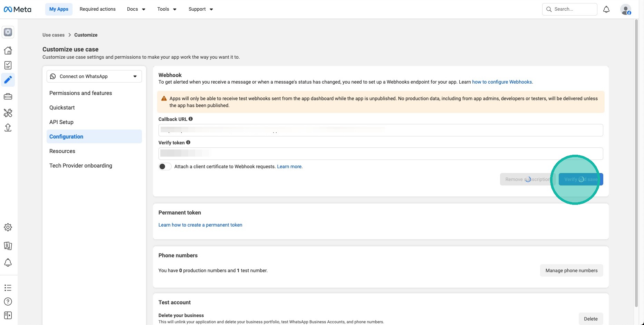Open the briefcase icon in left sidebar
Screen dimensions: 644x325
coord(8,97)
